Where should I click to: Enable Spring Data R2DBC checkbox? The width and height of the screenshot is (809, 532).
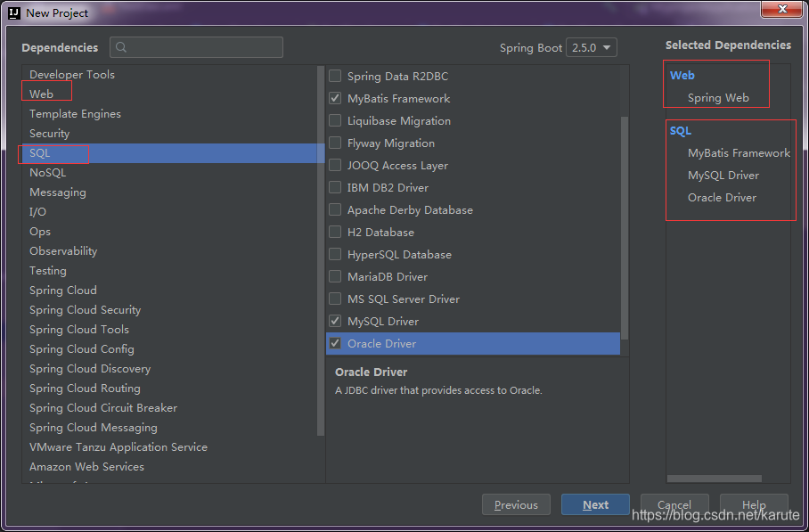pos(335,76)
